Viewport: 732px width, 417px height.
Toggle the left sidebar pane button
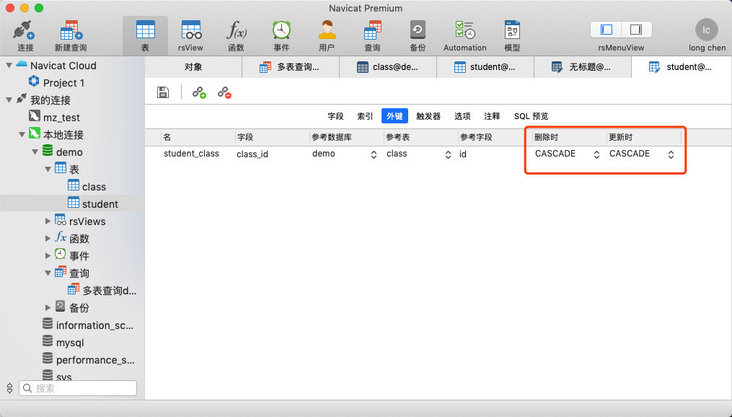(x=606, y=30)
